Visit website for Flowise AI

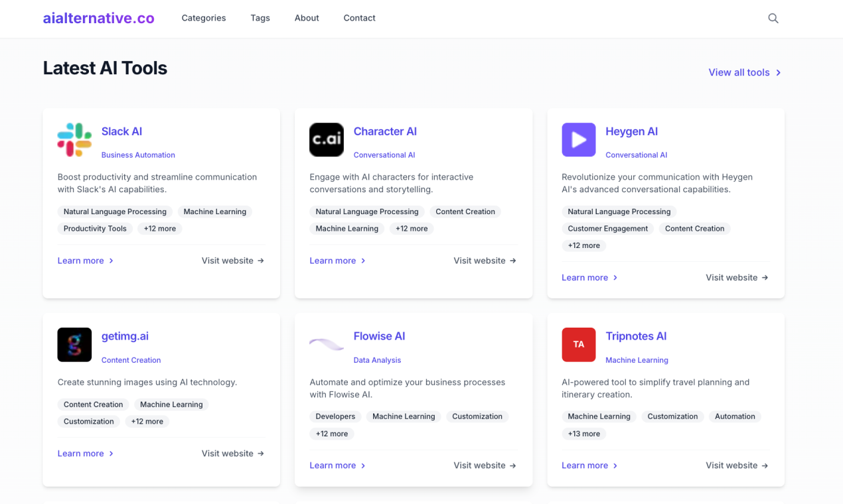(485, 466)
